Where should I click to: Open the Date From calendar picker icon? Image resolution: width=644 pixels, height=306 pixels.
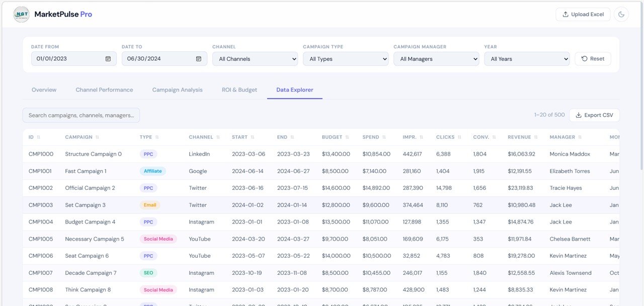(108, 58)
